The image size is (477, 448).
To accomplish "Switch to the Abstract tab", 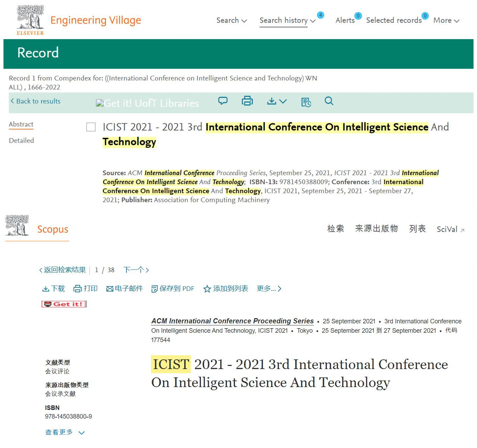I will (x=21, y=124).
